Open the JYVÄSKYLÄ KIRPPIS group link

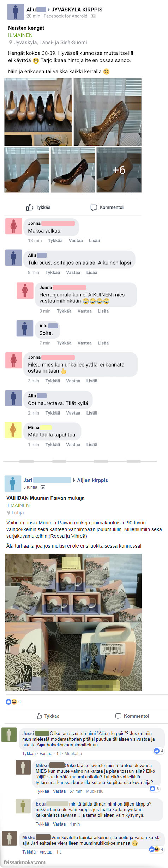[77, 10]
